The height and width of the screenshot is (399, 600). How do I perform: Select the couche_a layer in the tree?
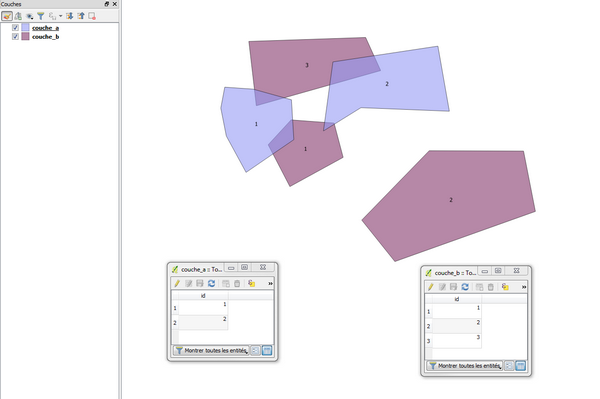coord(45,28)
